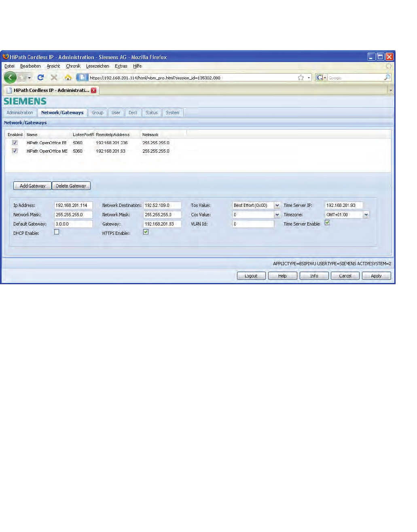Screen dimensions: 417x532
Task: Open the browser home page icon
Action: (x=68, y=77)
